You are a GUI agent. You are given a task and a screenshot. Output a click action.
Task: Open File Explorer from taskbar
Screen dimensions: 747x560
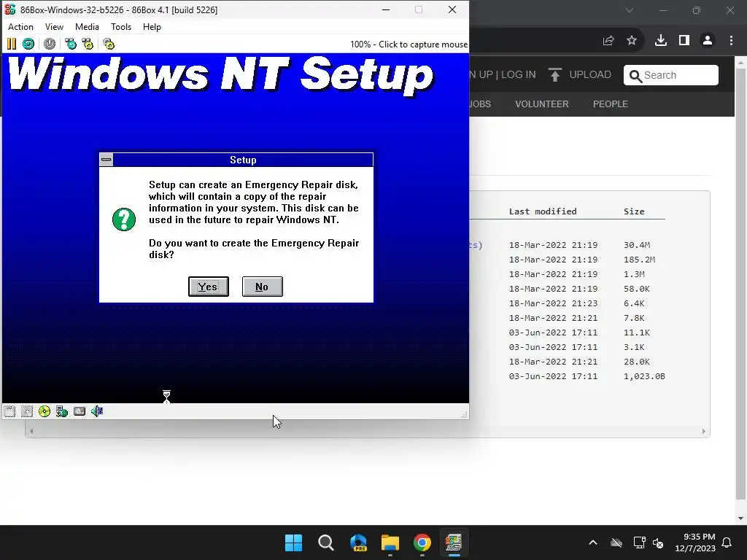click(x=390, y=542)
